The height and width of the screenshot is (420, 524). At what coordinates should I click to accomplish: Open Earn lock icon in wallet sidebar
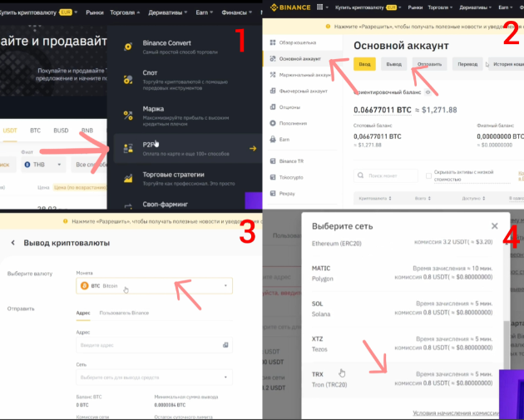pyautogui.click(x=273, y=140)
